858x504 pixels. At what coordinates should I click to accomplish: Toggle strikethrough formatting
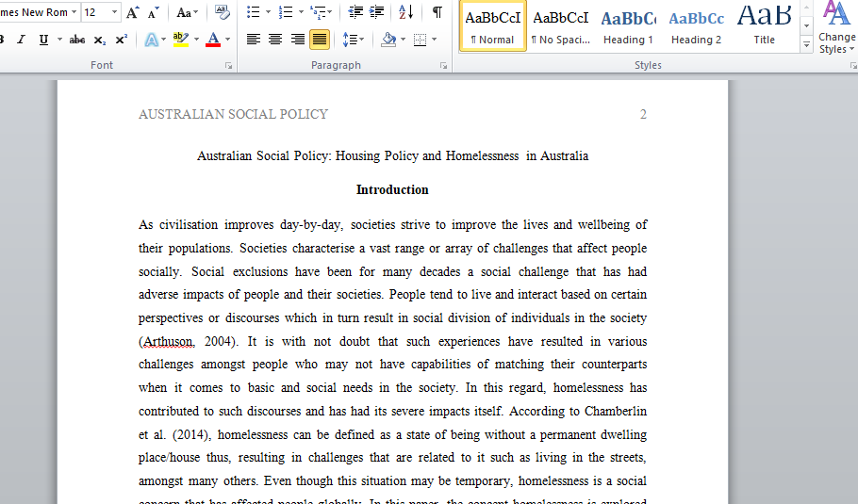(77, 40)
